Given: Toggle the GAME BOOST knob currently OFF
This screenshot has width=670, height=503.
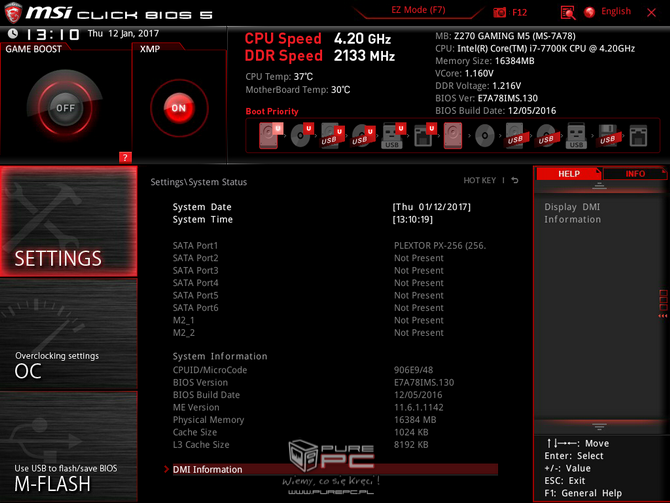Looking at the screenshot, I should [65, 108].
